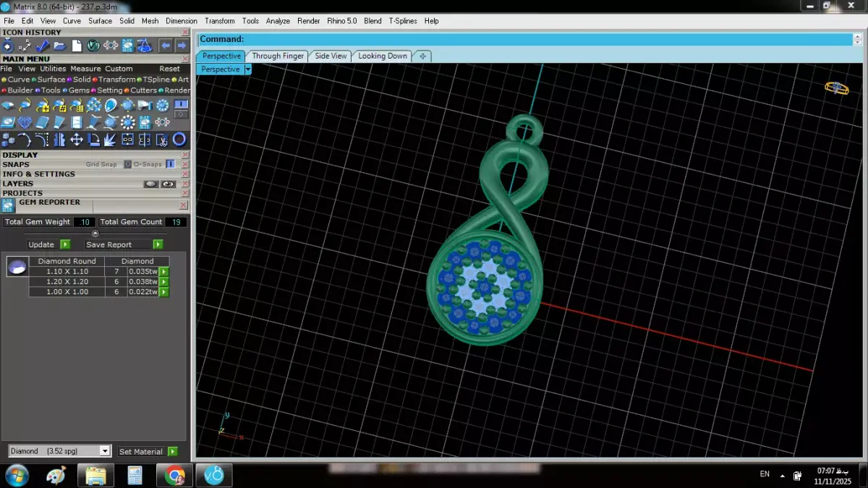Click the balance scale icon in Icon History
868x488 pixels.
pyautogui.click(x=145, y=46)
